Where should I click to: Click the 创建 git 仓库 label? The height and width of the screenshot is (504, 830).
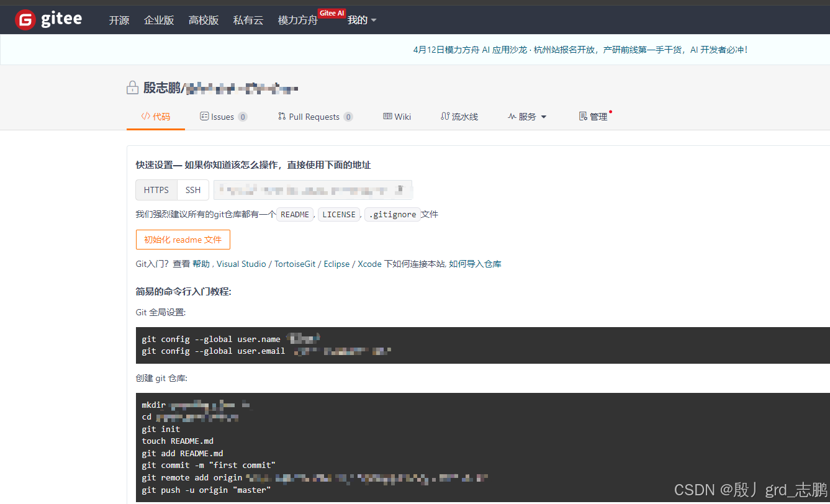pyautogui.click(x=161, y=378)
